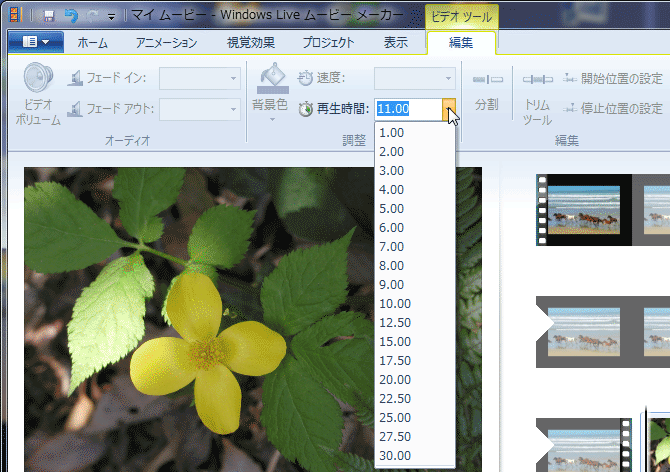Viewport: 670px width, 472px height.
Task: Click the Undo arrow in title bar
Action: pos(70,16)
